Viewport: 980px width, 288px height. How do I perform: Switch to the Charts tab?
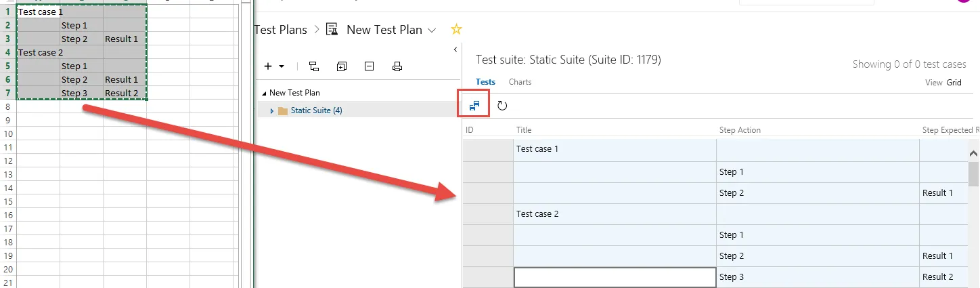(x=520, y=82)
